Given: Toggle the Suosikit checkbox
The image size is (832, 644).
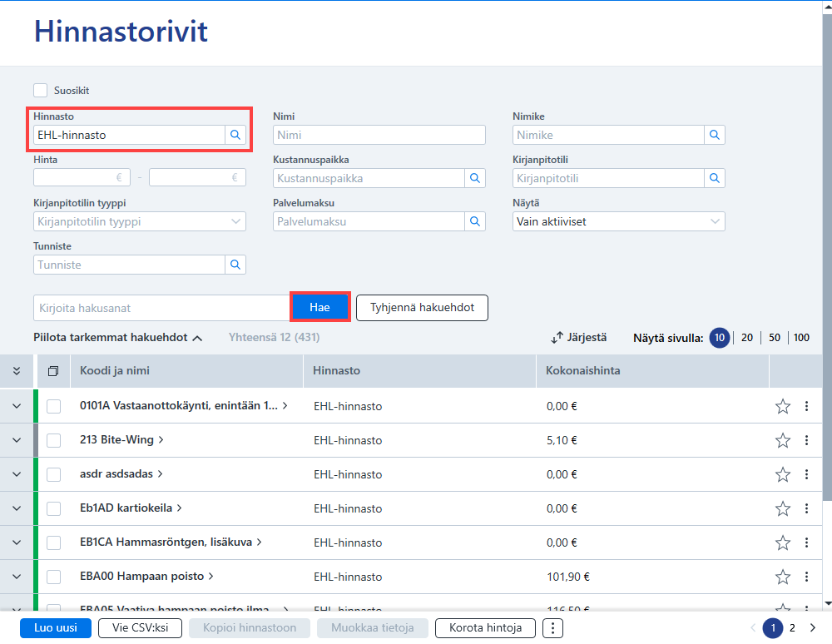Looking at the screenshot, I should point(40,90).
